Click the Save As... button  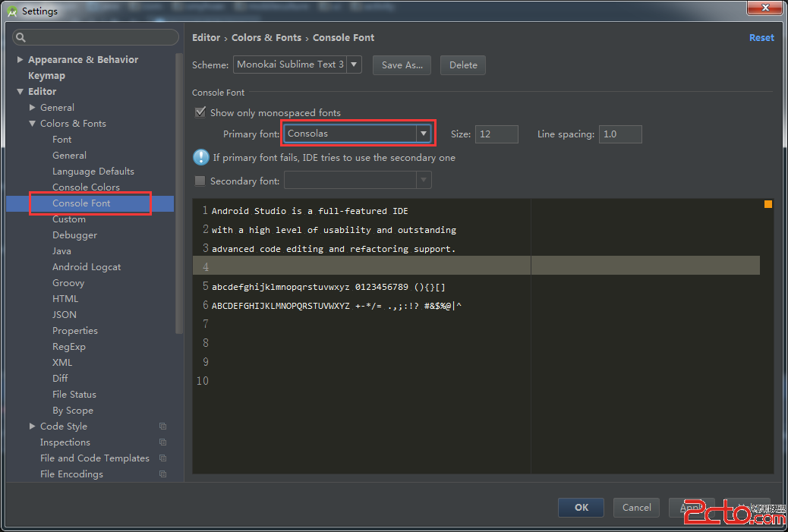pyautogui.click(x=402, y=65)
